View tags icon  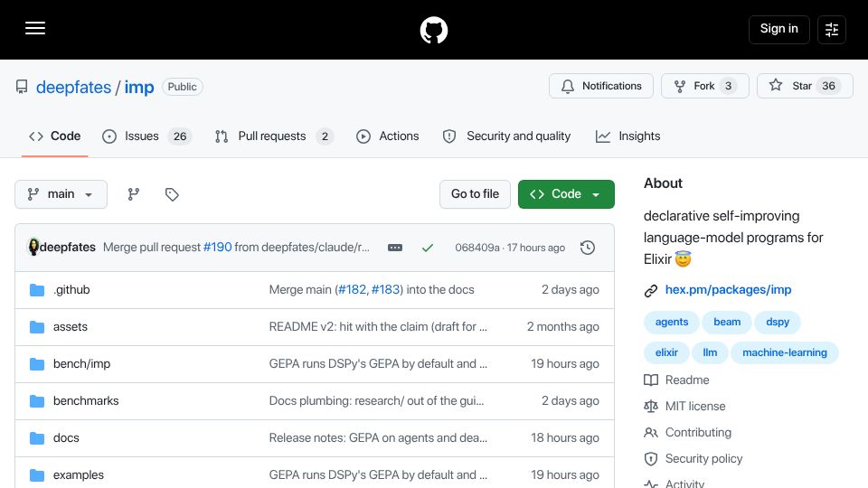tap(172, 194)
